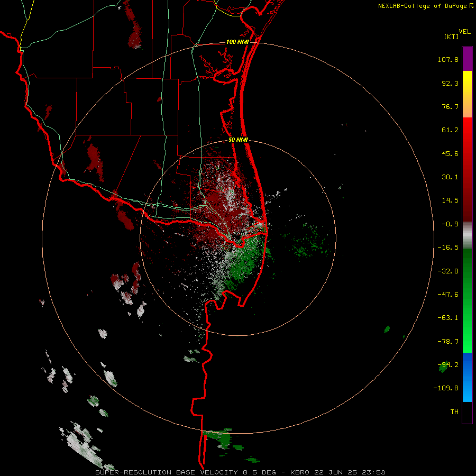Click the -47.6 velocity scale value
The image size is (476, 476).
[448, 295]
